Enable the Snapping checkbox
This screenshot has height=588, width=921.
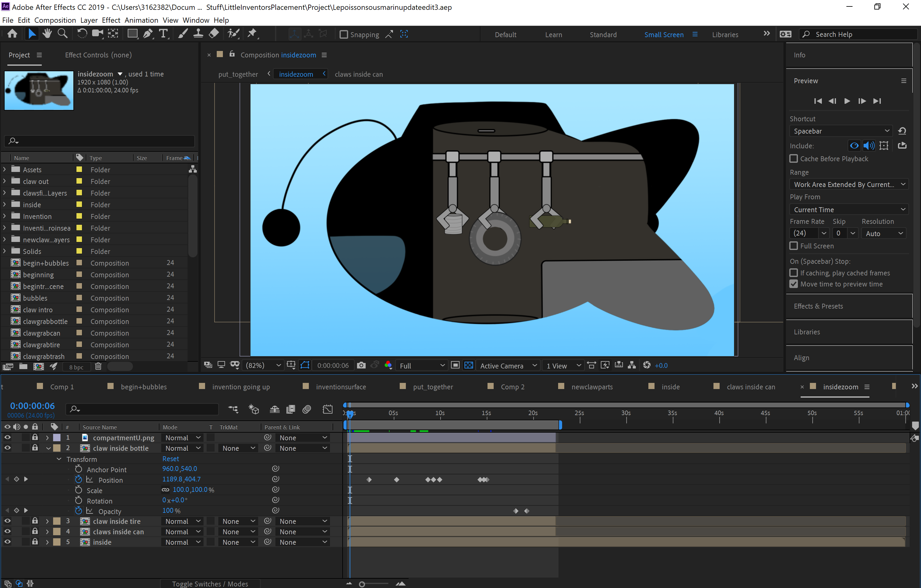click(x=344, y=34)
